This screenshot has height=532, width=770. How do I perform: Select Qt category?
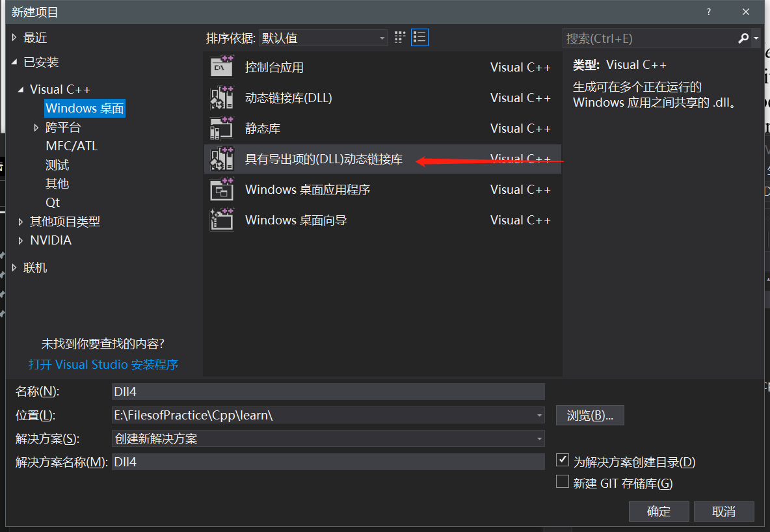[x=53, y=202]
